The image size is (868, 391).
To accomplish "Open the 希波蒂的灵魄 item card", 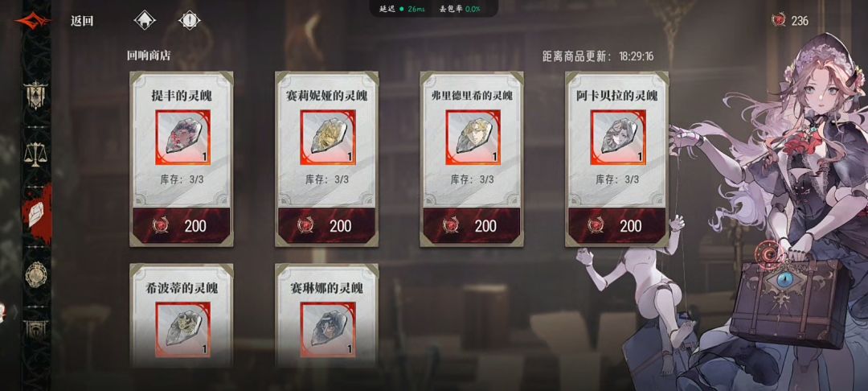I will 182,315.
